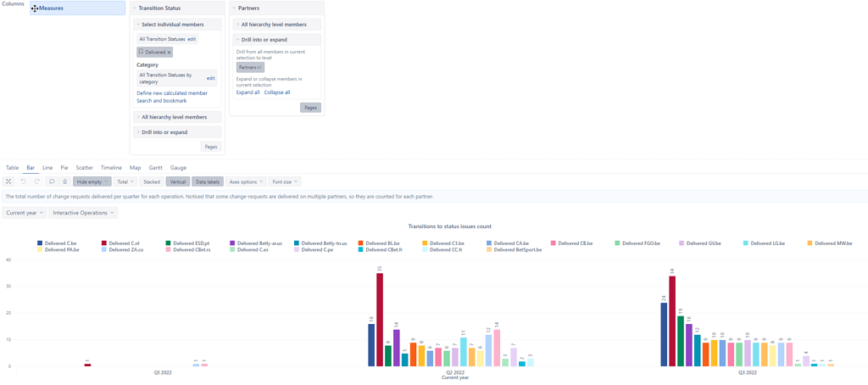868x385 pixels.
Task: Switch to the Pie chart tab
Action: [x=64, y=168]
